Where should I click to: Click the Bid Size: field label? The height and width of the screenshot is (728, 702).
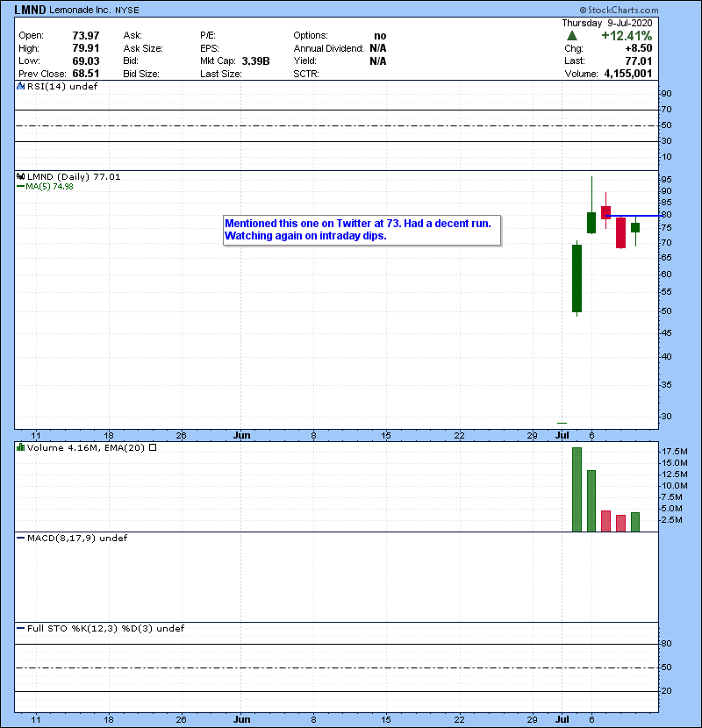coord(141,74)
